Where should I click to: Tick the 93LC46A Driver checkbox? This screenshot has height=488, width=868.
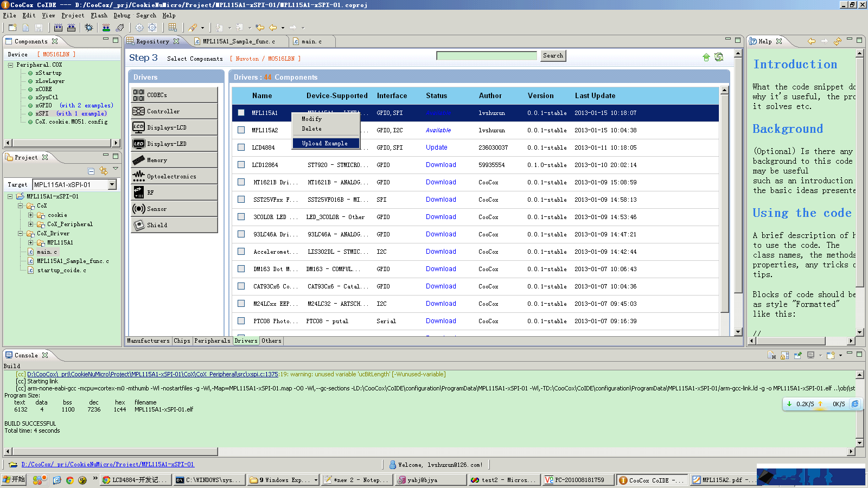(x=241, y=234)
